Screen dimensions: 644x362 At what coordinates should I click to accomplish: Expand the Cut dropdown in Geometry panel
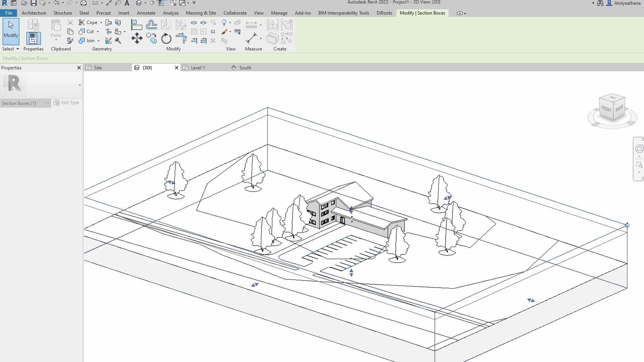98,32
